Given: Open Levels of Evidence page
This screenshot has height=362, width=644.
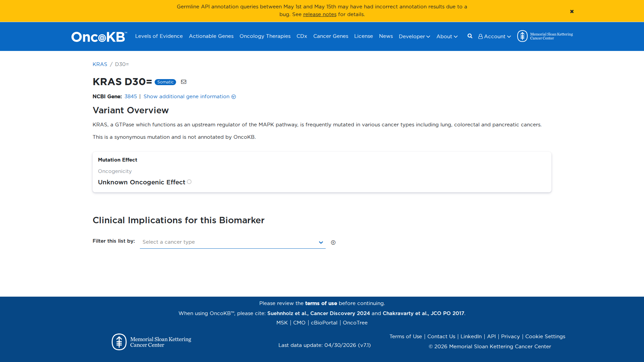Looking at the screenshot, I should click(x=159, y=36).
